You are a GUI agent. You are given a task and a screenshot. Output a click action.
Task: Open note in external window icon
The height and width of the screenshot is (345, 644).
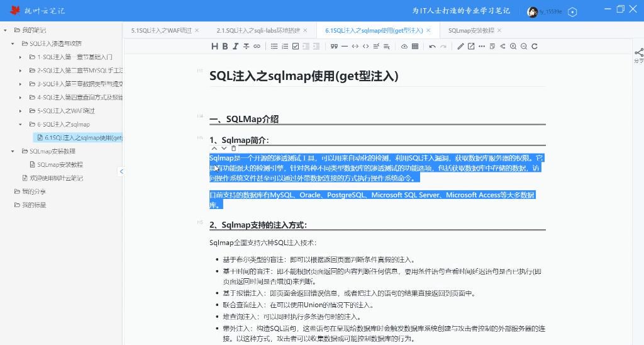[471, 46]
